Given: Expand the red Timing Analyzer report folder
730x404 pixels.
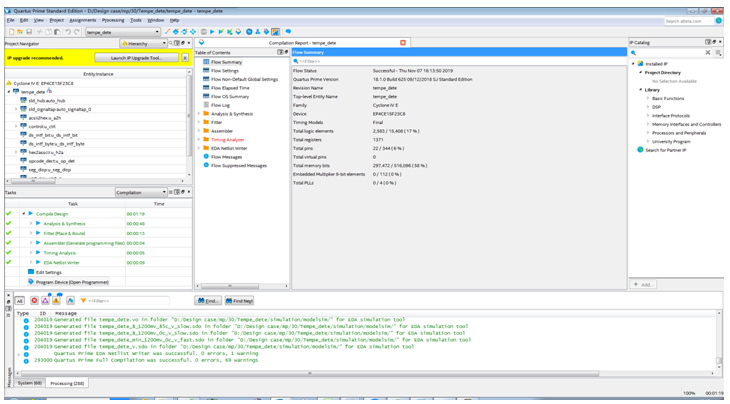Looking at the screenshot, I should coord(199,140).
